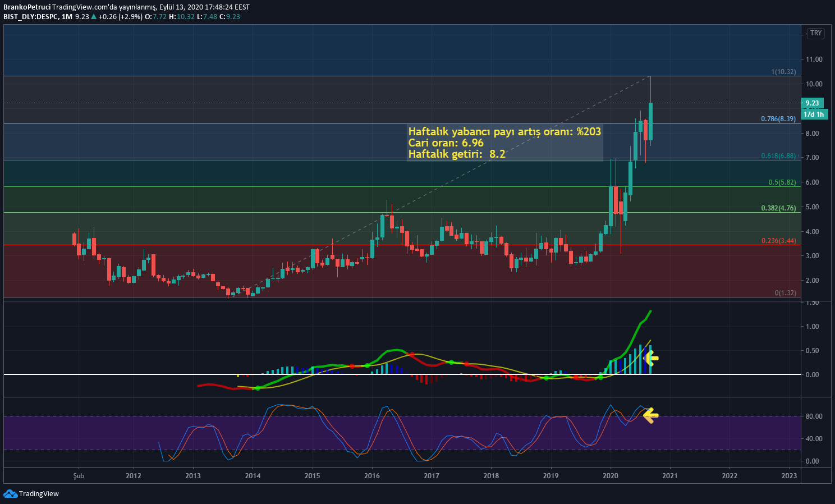
Task: Click the Fibonacci label 1(10.32)
Action: (x=783, y=72)
